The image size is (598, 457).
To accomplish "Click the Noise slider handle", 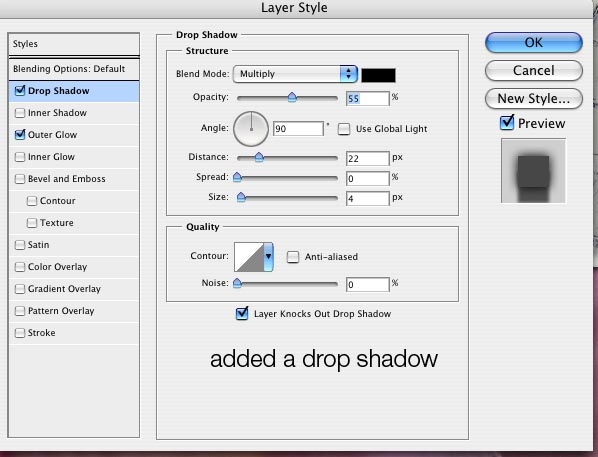I will [x=237, y=283].
